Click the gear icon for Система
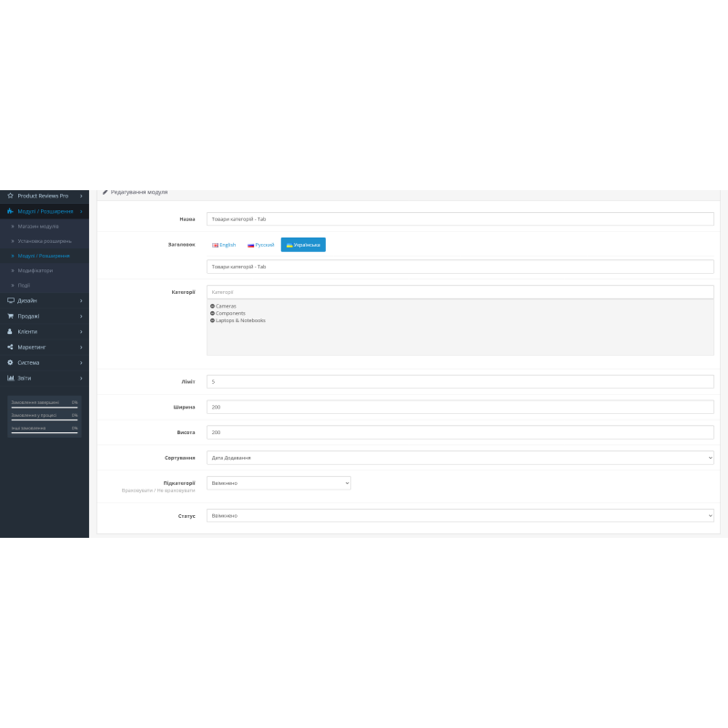Image resolution: width=728 pixels, height=728 pixels. coord(9,361)
